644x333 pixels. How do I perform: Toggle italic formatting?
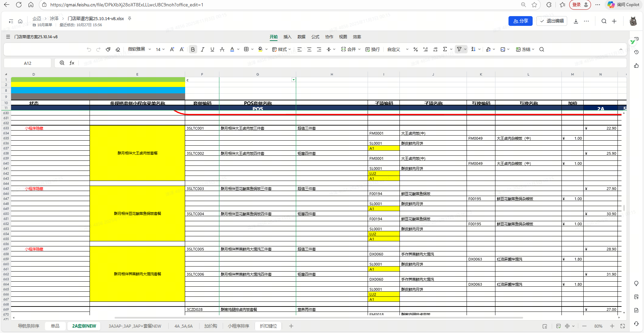[203, 49]
